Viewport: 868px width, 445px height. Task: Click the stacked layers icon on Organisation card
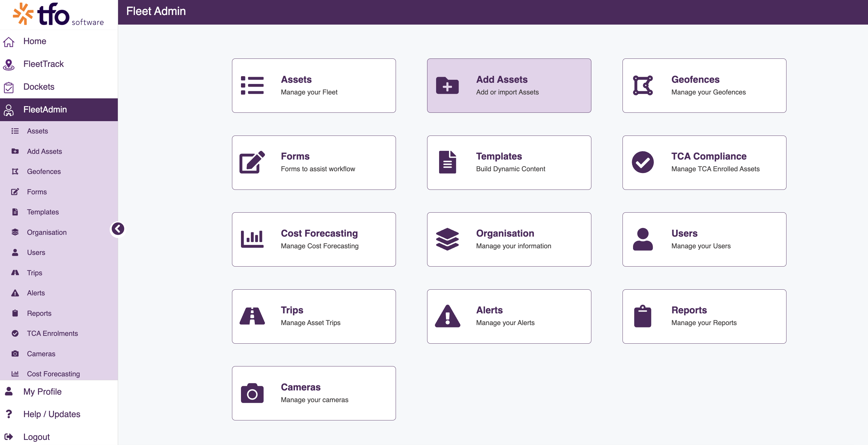point(447,239)
